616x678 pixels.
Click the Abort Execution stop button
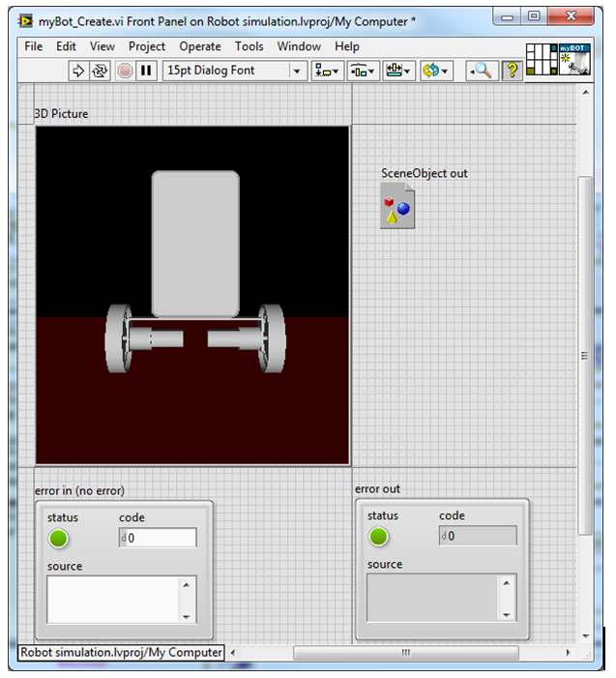(126, 71)
